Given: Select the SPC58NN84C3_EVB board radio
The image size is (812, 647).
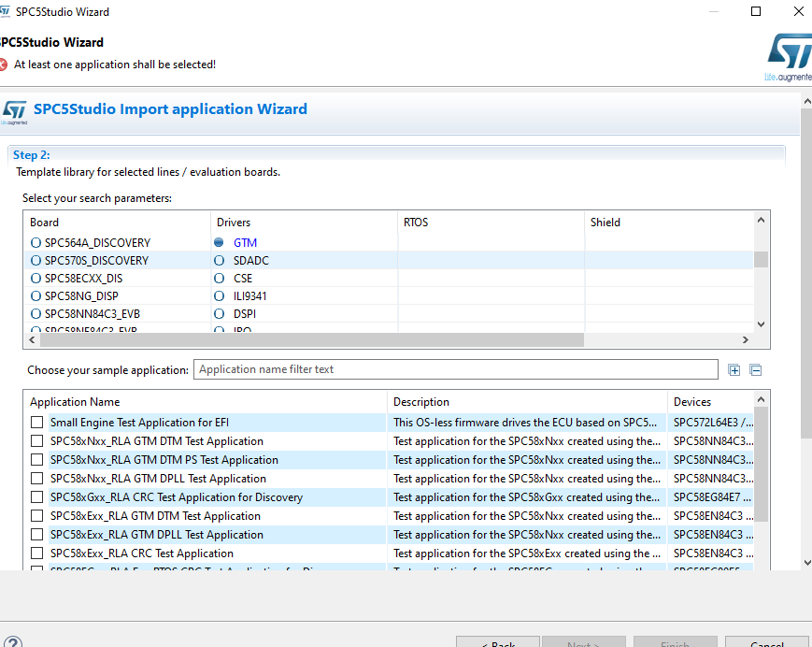Looking at the screenshot, I should (36, 313).
